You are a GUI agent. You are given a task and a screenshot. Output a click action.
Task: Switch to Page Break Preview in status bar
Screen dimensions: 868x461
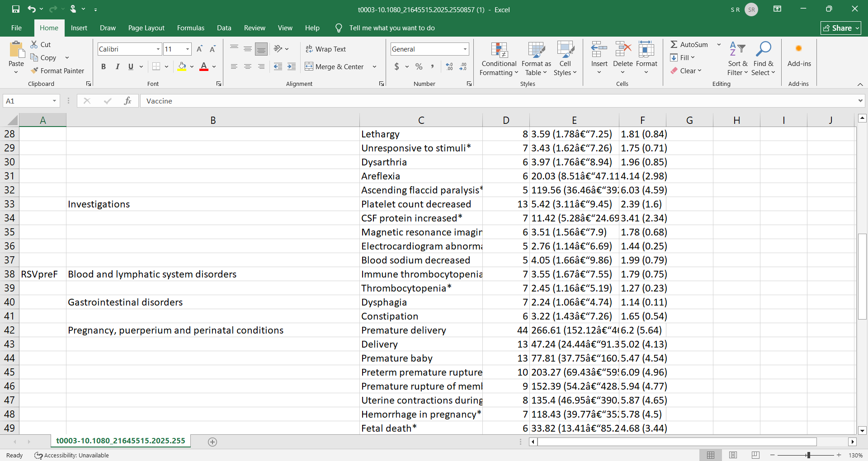pyautogui.click(x=755, y=455)
